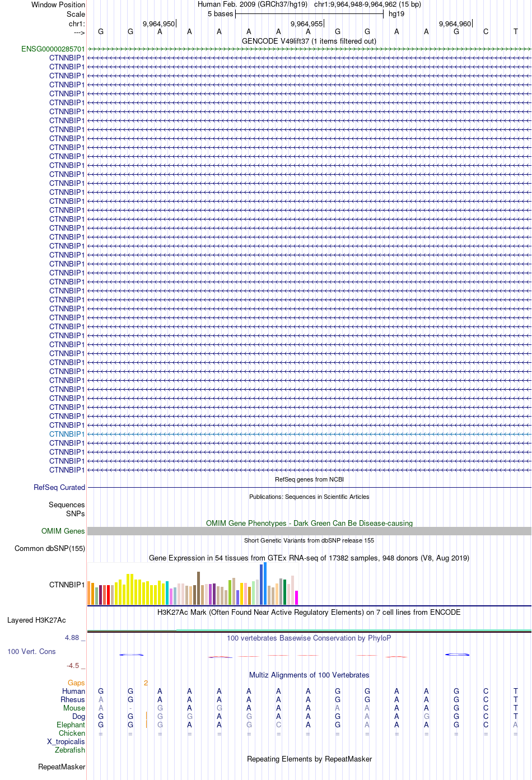This screenshot has width=532, height=780.
Task: Click the gray OMIM Genes bar
Action: (x=309, y=531)
